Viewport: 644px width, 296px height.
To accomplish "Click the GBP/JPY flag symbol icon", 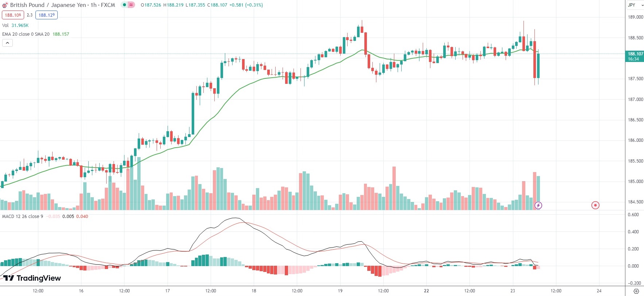I will click(x=5, y=5).
